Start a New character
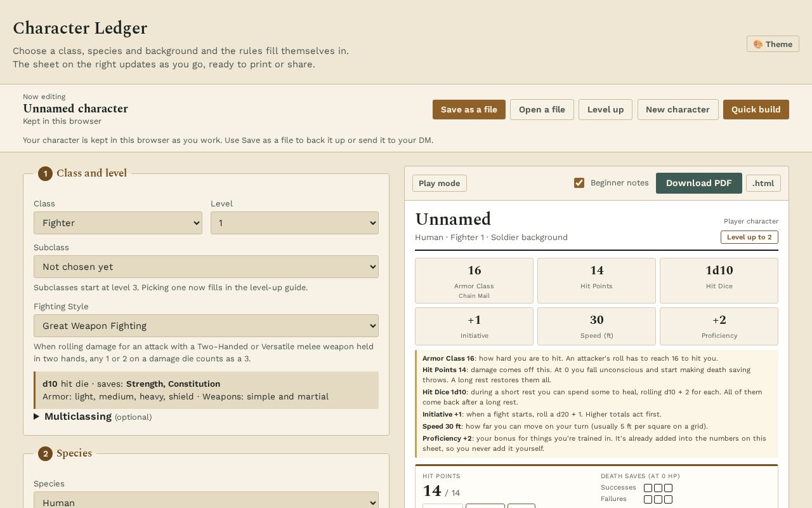Viewport: 812px width, 508px height. coord(678,109)
